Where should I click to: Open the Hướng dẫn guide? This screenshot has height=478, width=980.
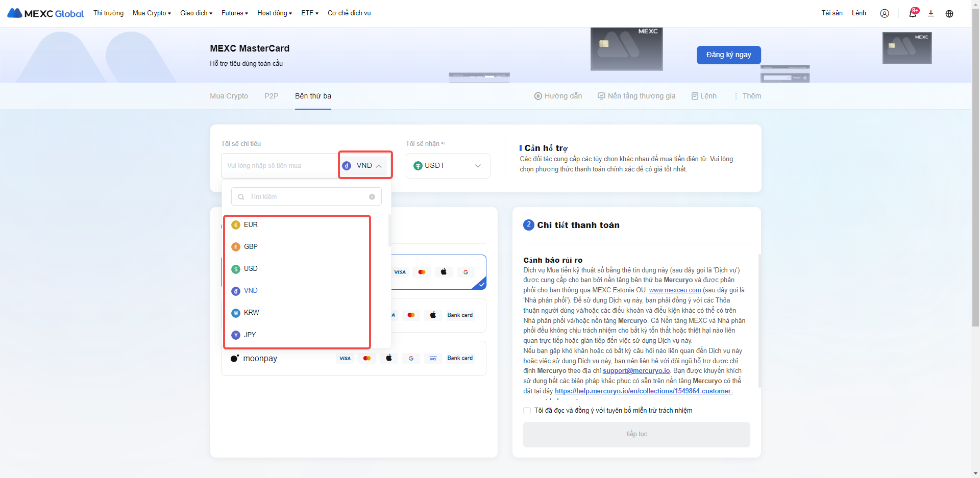coord(558,96)
